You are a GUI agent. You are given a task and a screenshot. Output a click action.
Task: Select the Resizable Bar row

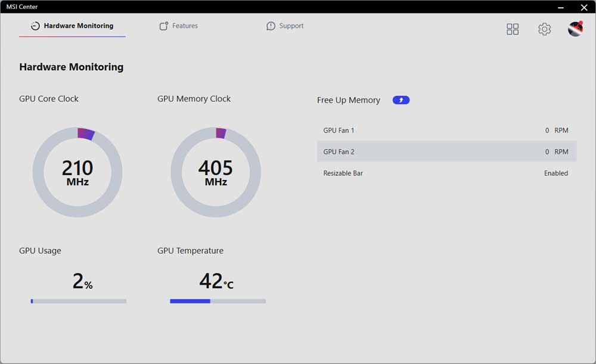[x=446, y=173]
